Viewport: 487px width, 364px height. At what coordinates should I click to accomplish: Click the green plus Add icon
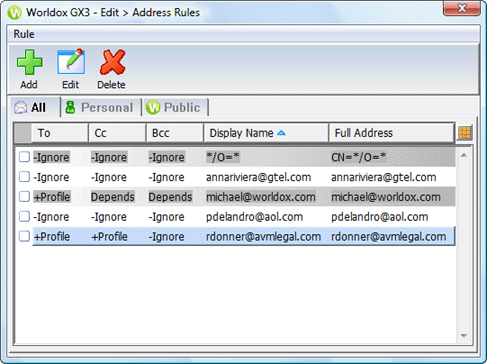[x=29, y=62]
